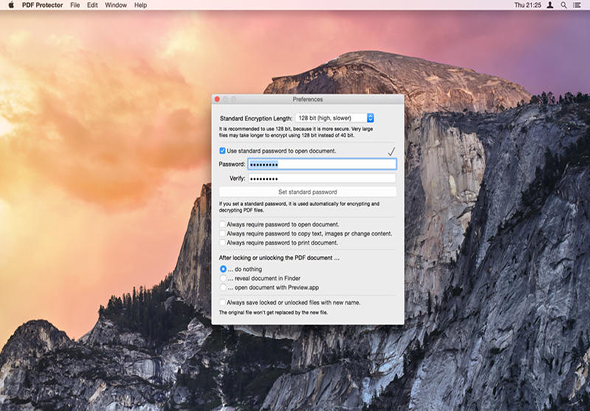Open Notification Center list icon

tap(576, 5)
